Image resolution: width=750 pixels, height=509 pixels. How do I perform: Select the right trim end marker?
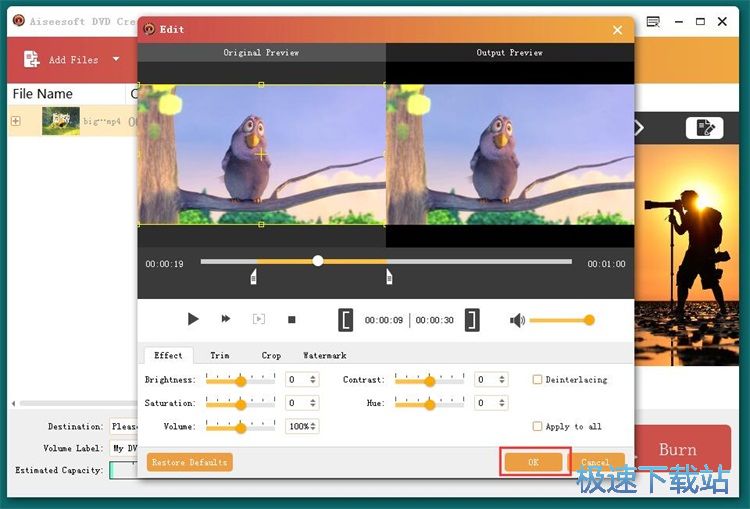click(x=389, y=277)
